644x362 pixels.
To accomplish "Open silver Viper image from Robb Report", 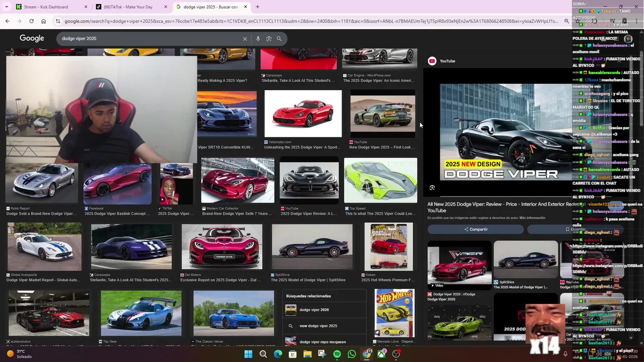I will (42, 184).
